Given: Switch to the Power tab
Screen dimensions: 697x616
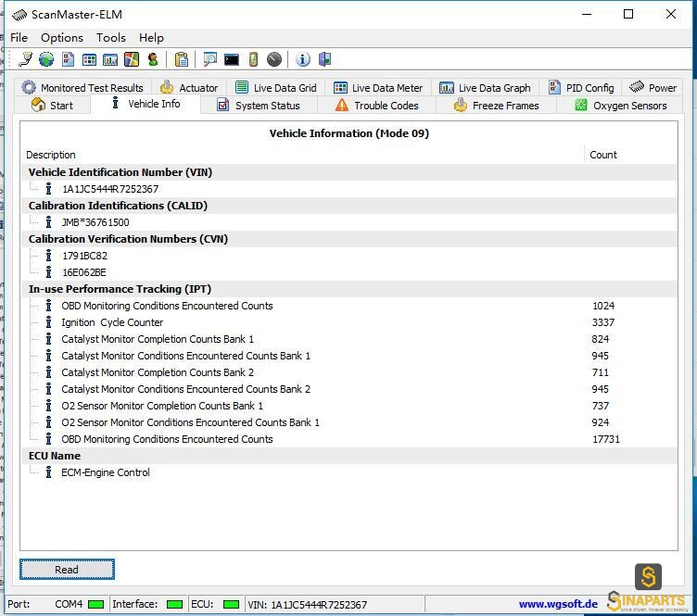Looking at the screenshot, I should [653, 87].
